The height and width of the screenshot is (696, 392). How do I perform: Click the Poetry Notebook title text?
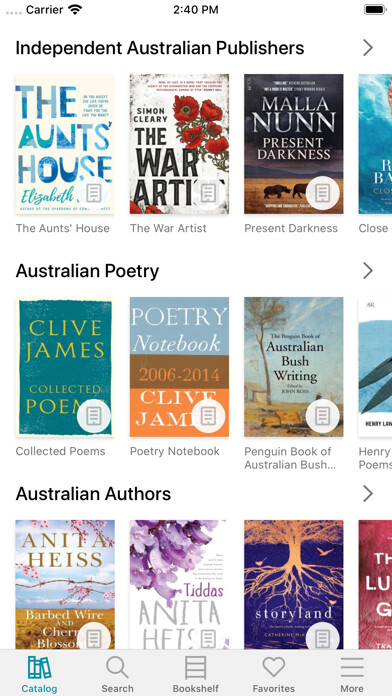click(x=174, y=451)
